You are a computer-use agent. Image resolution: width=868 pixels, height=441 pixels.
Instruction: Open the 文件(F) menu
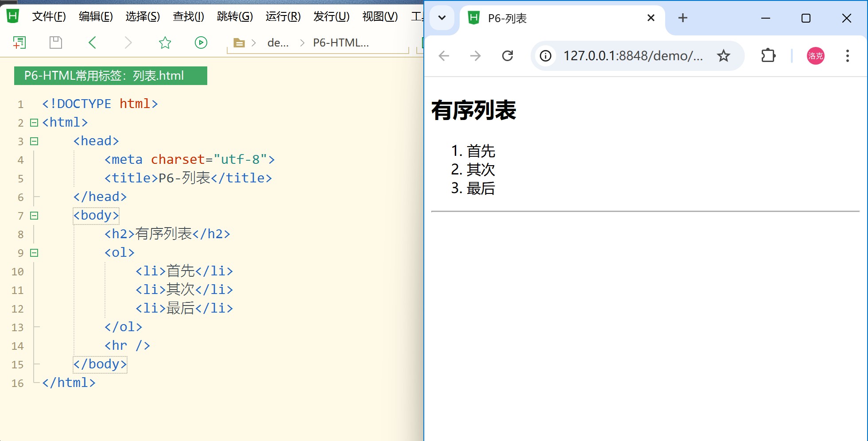click(x=49, y=17)
